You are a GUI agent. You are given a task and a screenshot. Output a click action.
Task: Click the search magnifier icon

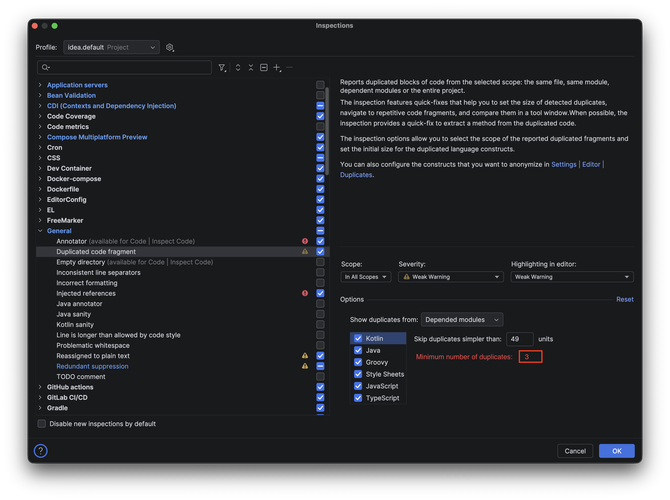coord(46,68)
